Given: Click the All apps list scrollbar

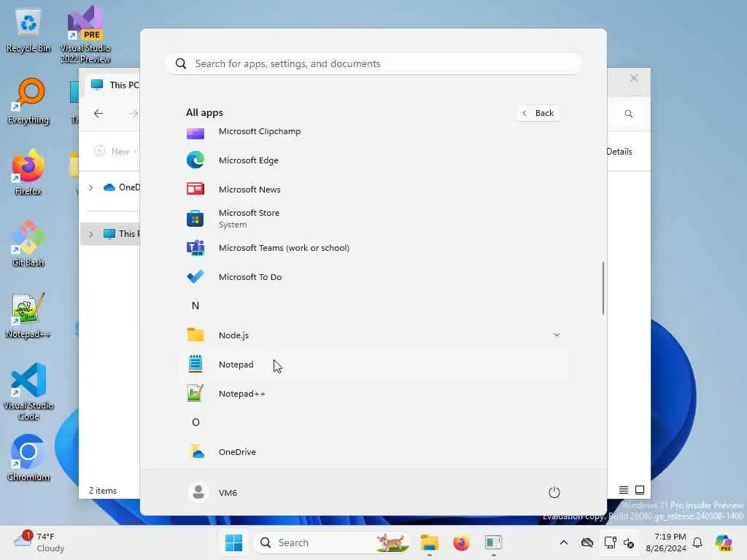Looking at the screenshot, I should point(603,288).
